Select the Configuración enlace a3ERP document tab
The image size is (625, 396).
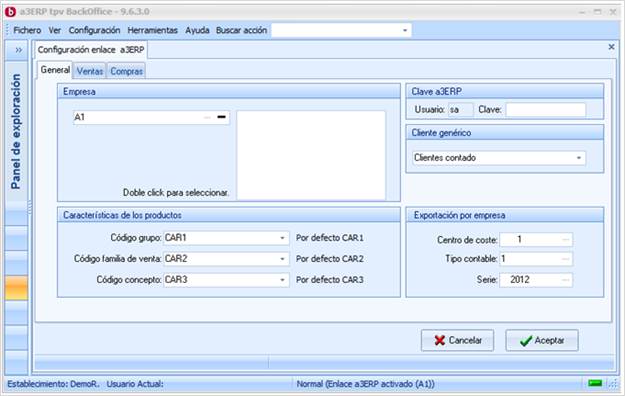[x=91, y=50]
